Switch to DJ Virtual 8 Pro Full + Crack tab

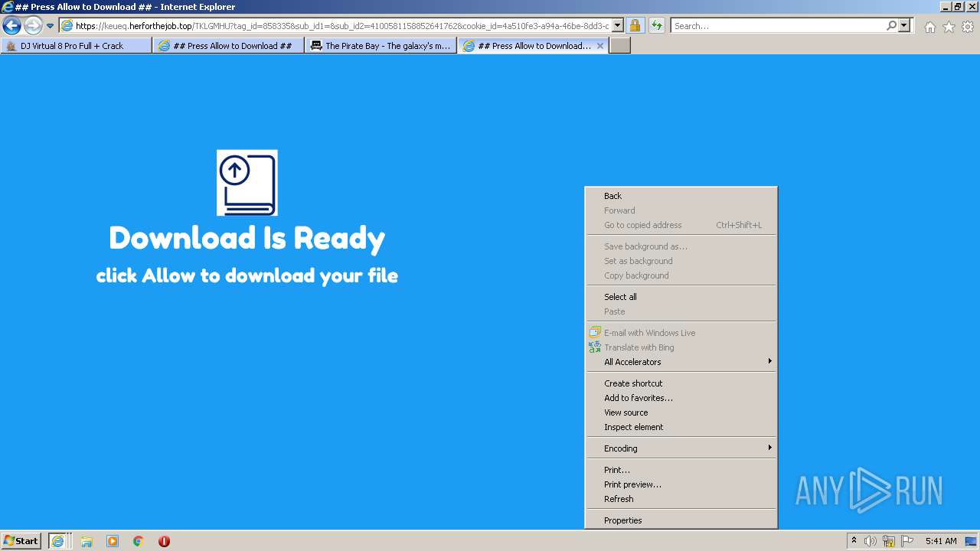click(76, 46)
